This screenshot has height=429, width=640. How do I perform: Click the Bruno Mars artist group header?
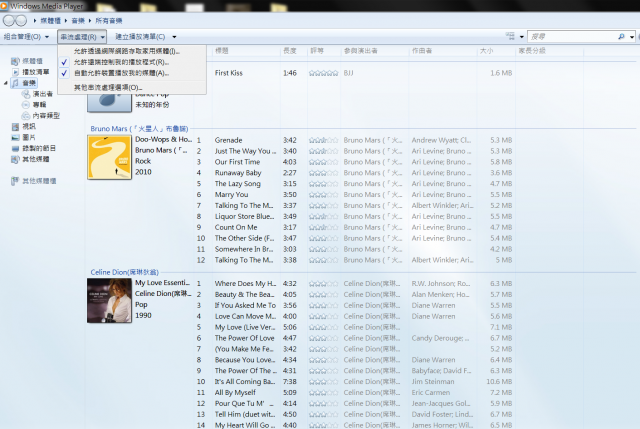coord(139,129)
